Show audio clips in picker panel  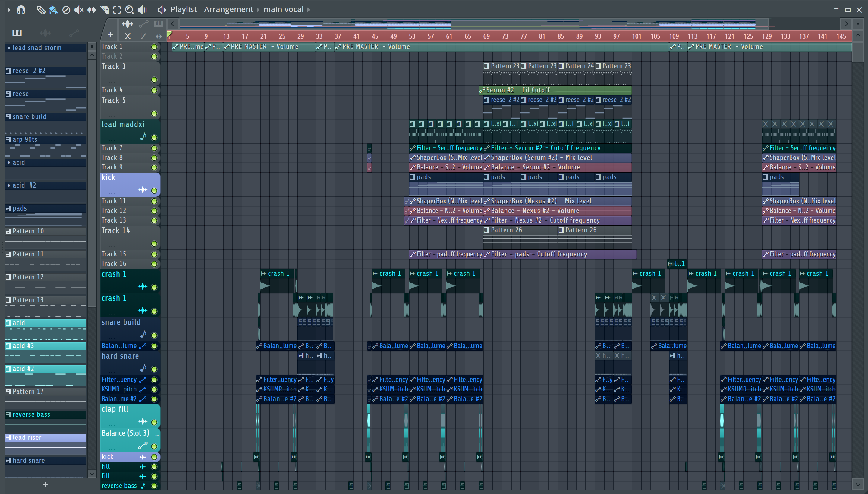[x=46, y=33]
